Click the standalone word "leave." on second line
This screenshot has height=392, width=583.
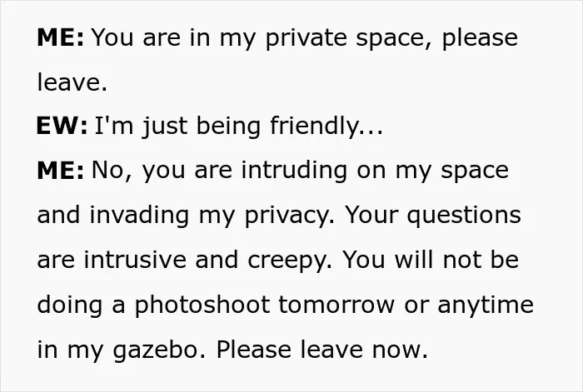pyautogui.click(x=72, y=82)
